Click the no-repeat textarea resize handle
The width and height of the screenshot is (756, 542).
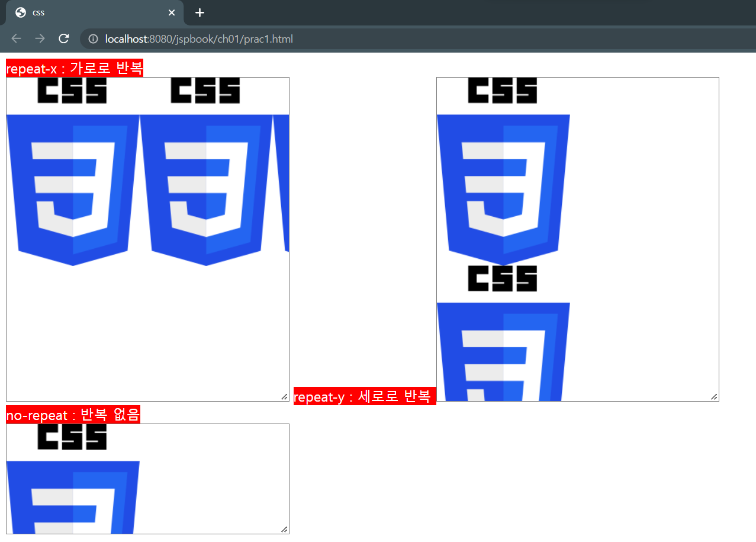[x=285, y=530]
